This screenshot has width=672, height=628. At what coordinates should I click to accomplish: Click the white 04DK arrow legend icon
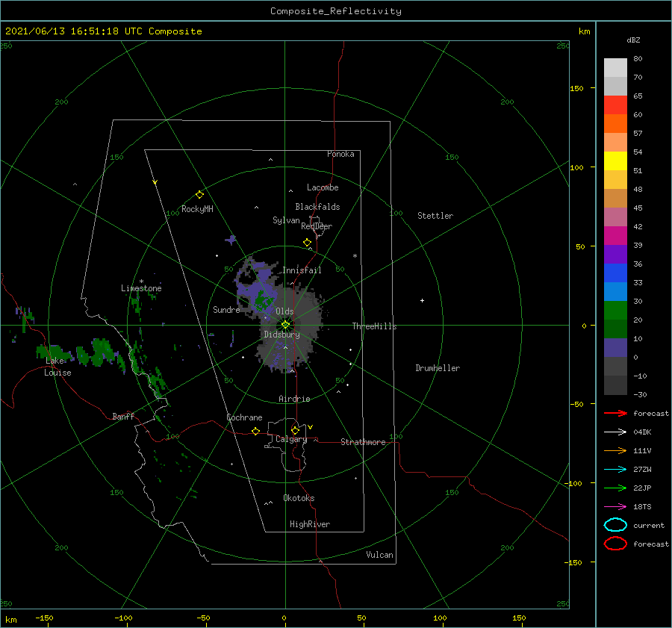point(615,432)
